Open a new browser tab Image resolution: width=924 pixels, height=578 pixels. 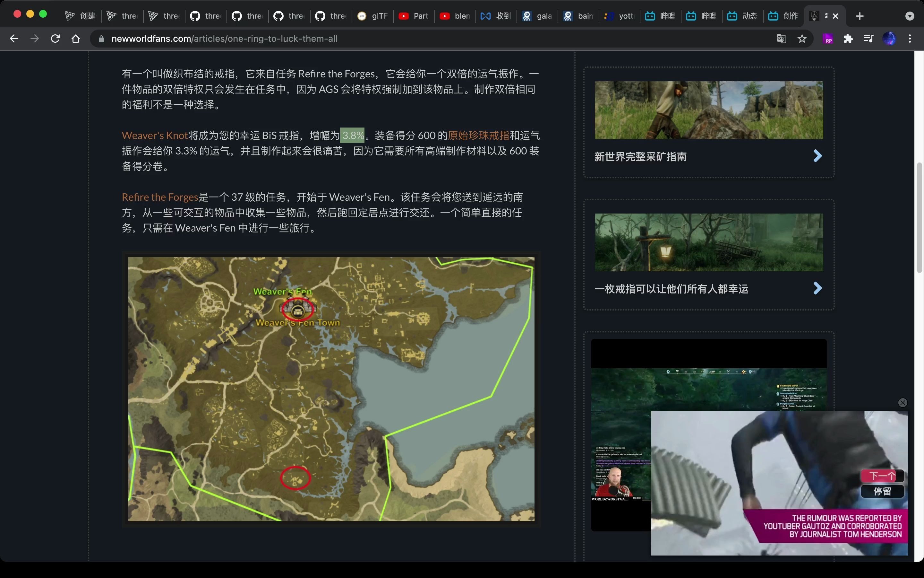coord(860,16)
